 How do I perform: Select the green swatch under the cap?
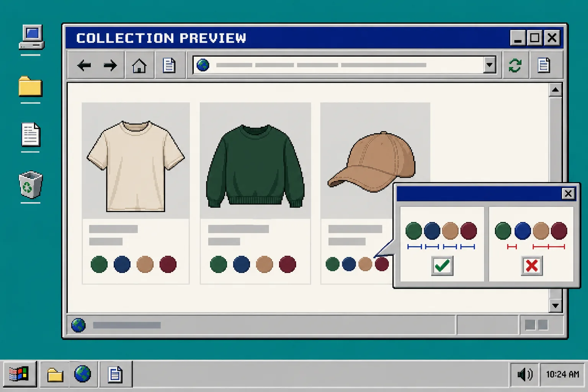[332, 264]
